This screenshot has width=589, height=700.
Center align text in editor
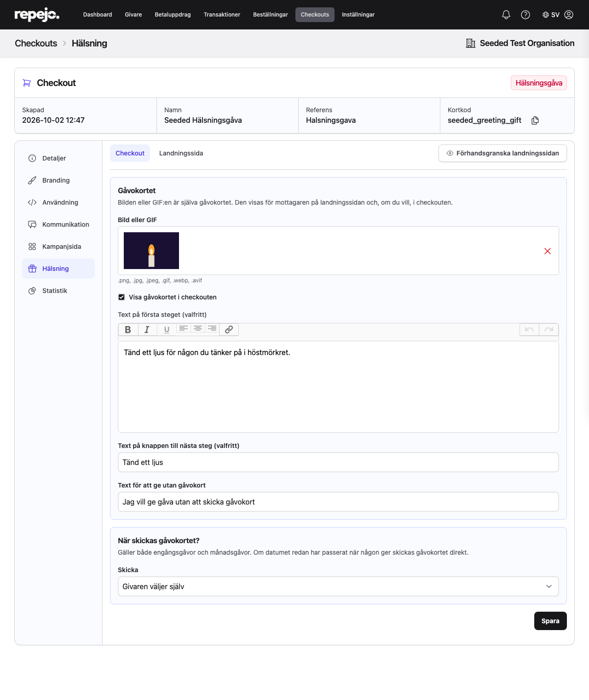point(198,328)
